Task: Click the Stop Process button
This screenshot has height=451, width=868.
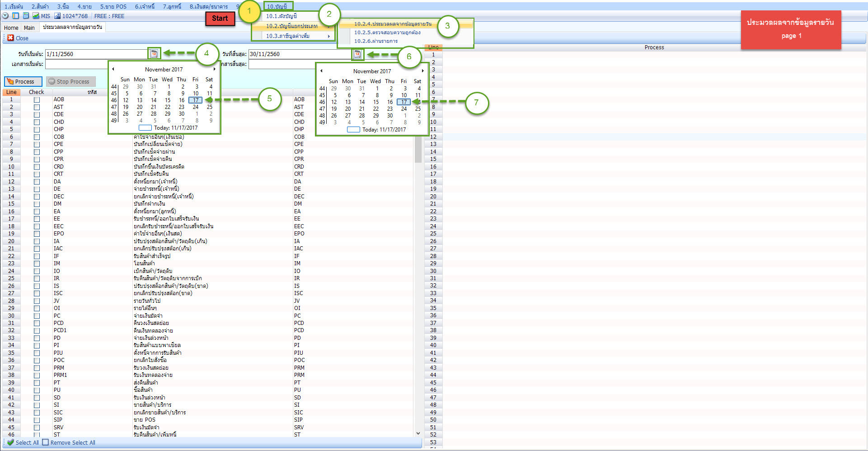Action: [x=71, y=81]
